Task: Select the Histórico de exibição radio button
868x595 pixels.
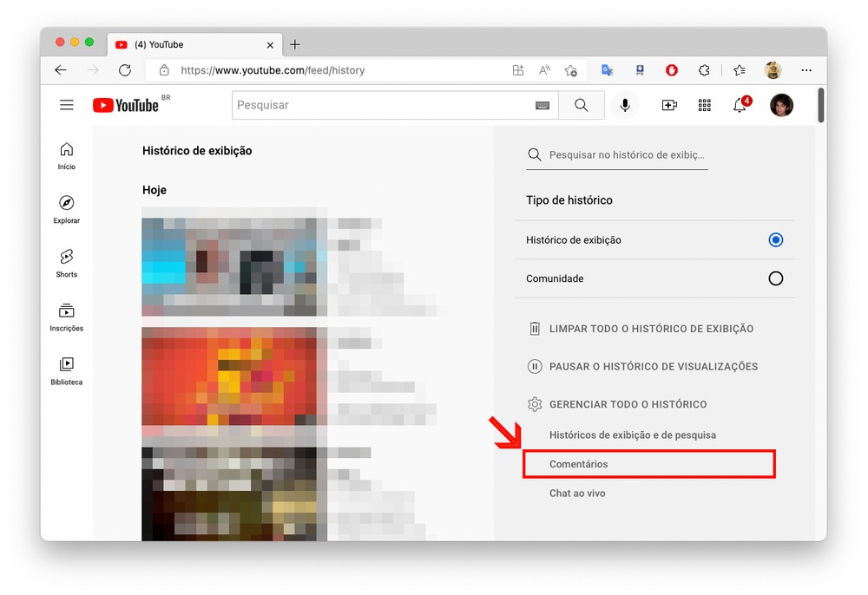Action: coord(776,240)
